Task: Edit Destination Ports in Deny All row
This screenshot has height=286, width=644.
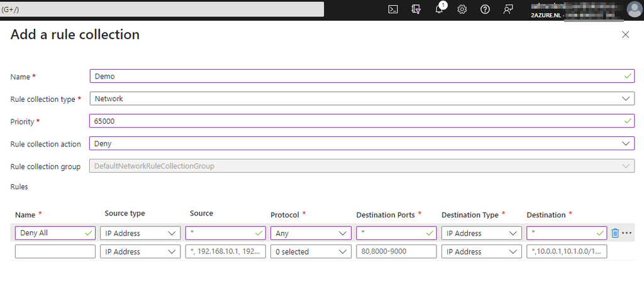Action: tap(396, 233)
